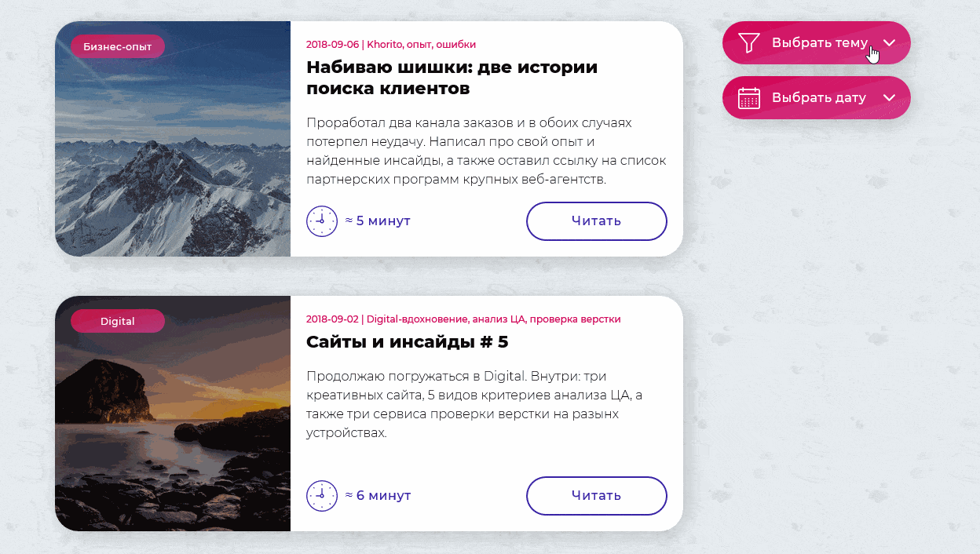This screenshot has height=554, width=980.
Task: Expand the Выбрать дату chevron arrow
Action: point(889,97)
